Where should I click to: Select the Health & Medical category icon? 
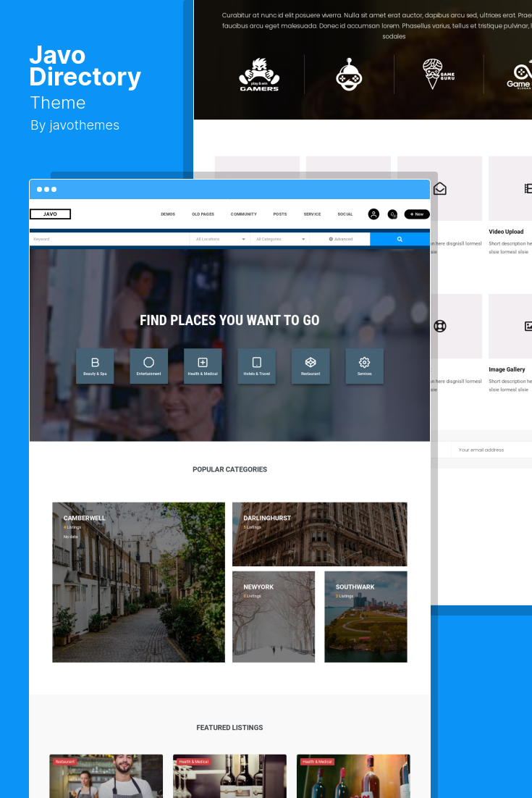click(203, 366)
